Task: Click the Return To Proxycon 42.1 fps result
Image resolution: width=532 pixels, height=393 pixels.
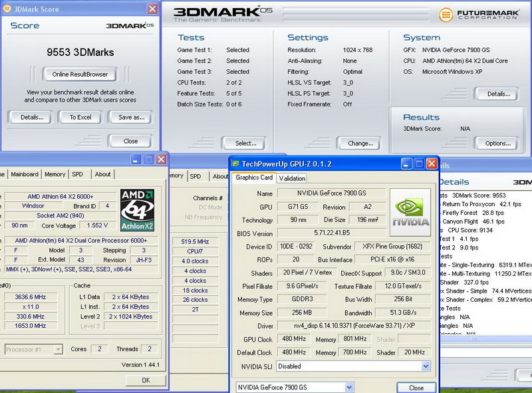Action: tap(481, 204)
